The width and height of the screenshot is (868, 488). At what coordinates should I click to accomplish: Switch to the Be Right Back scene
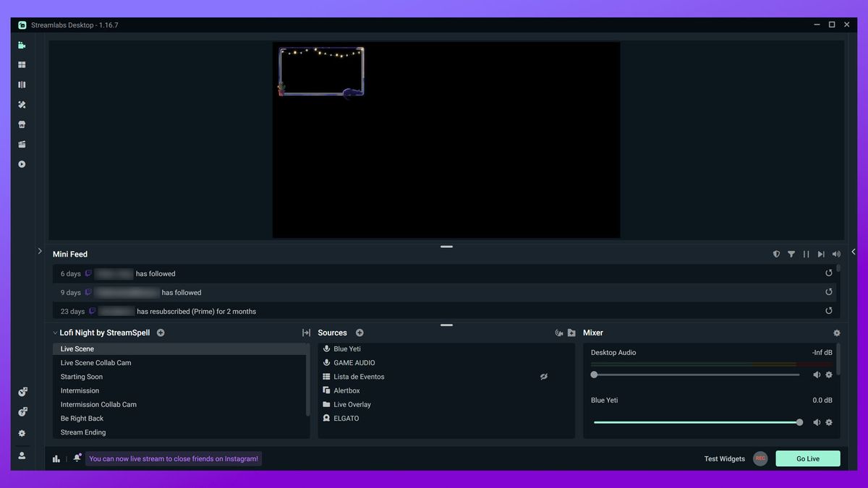tap(82, 418)
